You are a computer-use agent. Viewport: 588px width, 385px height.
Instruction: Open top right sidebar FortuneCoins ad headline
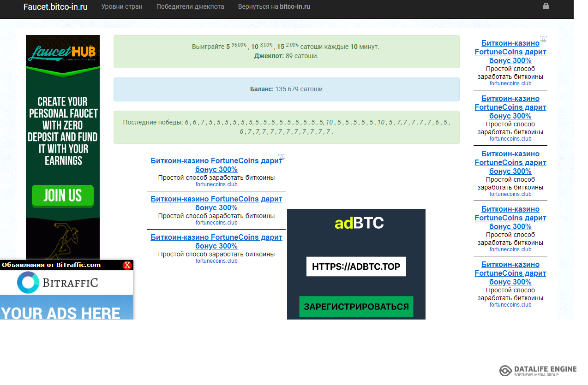510,52
